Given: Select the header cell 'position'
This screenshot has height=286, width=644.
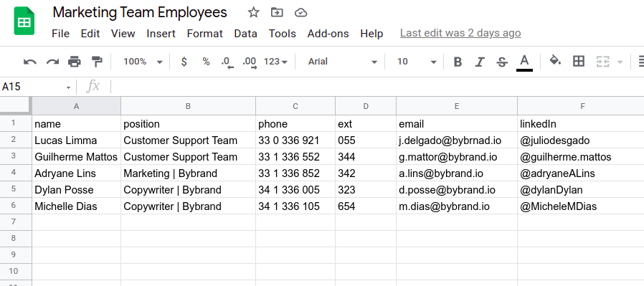Looking at the screenshot, I should click(x=188, y=124).
